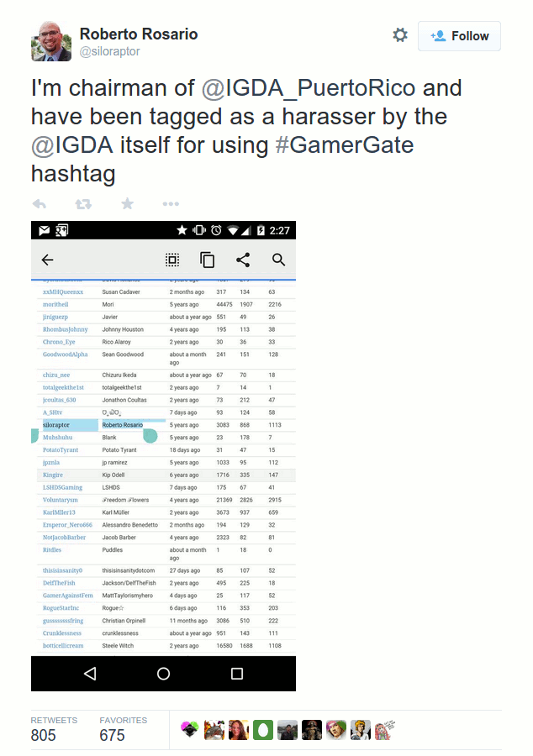The width and height of the screenshot is (533, 756).
Task: Visit the @IGDA_PuertoRico mention
Action: click(x=309, y=88)
